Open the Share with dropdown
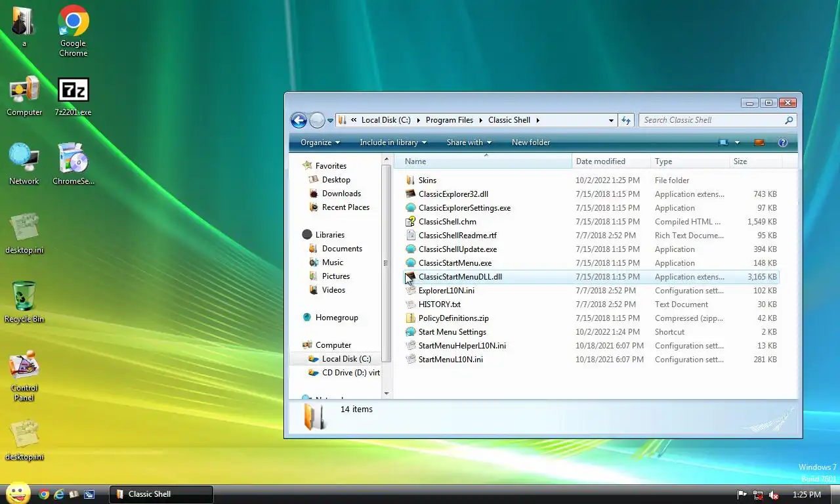Image resolution: width=840 pixels, height=504 pixels. (469, 142)
